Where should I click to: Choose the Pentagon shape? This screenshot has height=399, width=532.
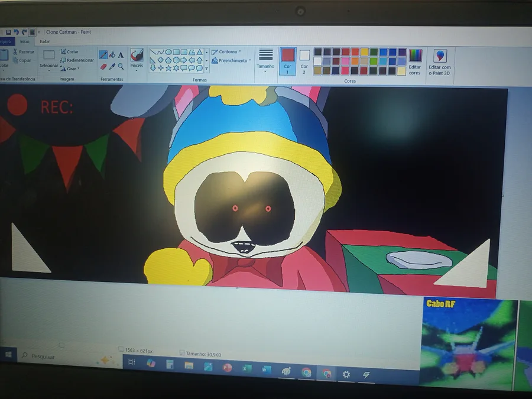coord(168,60)
